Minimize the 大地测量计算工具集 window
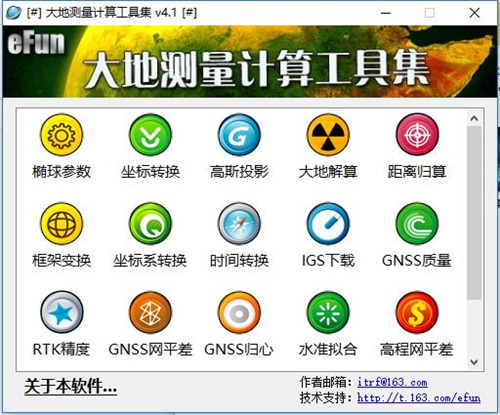The height and width of the screenshot is (415, 500). [x=386, y=13]
